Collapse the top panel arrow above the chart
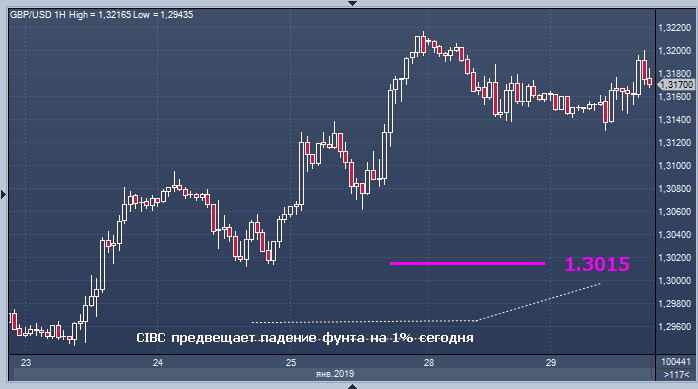Image resolution: width=698 pixels, height=389 pixels. (352, 3)
